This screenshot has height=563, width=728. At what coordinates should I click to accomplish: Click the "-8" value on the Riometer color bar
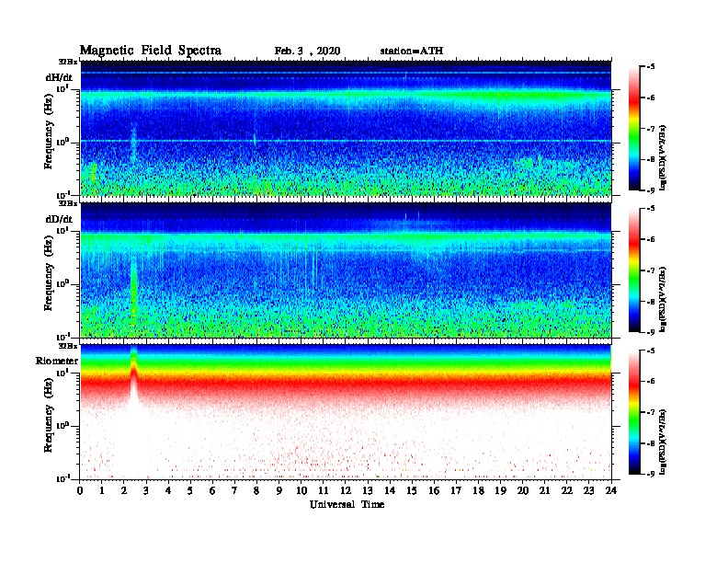[651, 443]
